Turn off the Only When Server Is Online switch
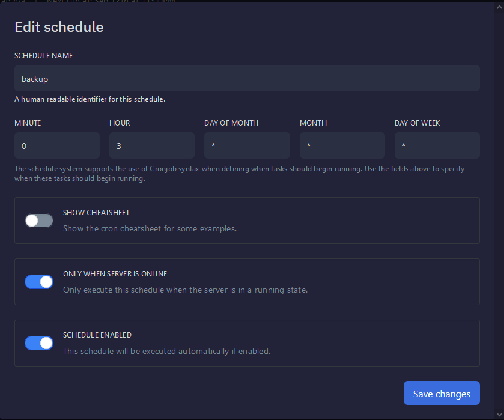Image resolution: width=504 pixels, height=420 pixels. pyautogui.click(x=39, y=282)
